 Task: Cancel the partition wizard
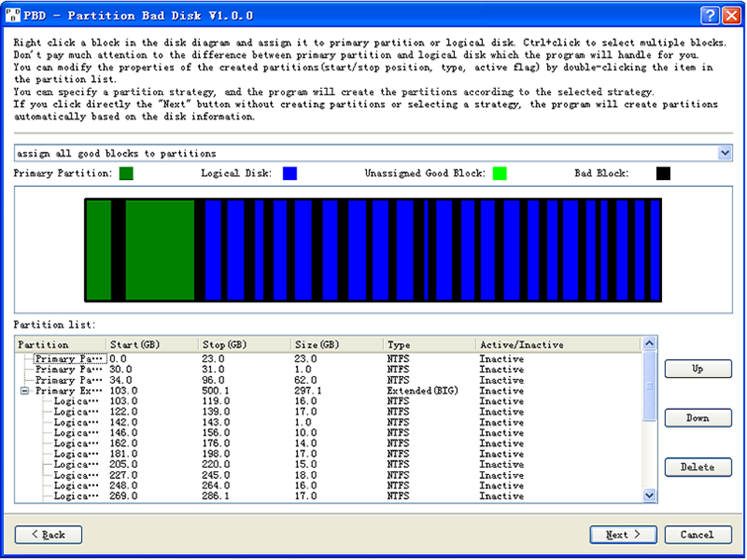(x=697, y=535)
